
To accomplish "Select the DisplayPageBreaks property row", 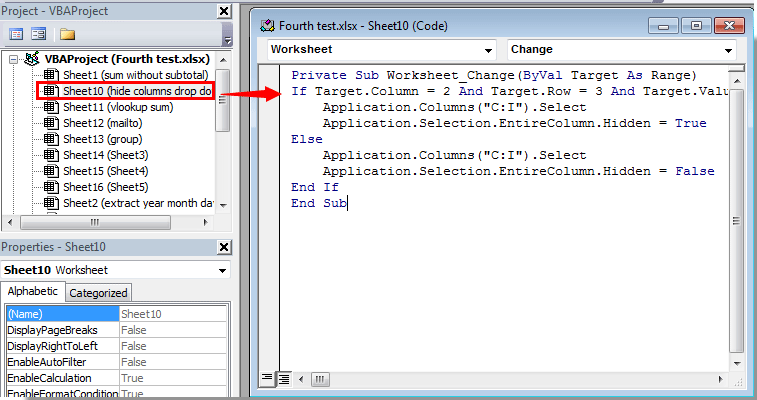I will [x=60, y=330].
